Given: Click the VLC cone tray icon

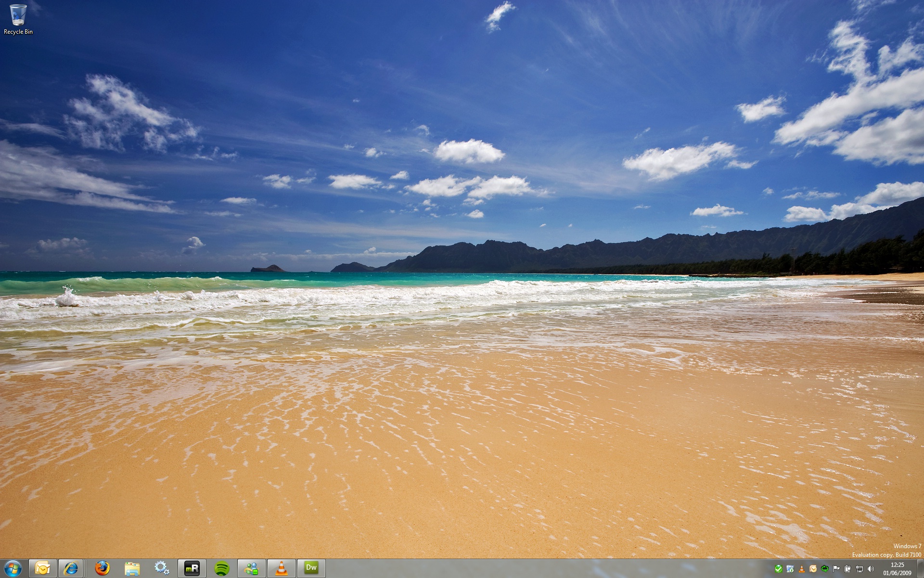Looking at the screenshot, I should [801, 569].
